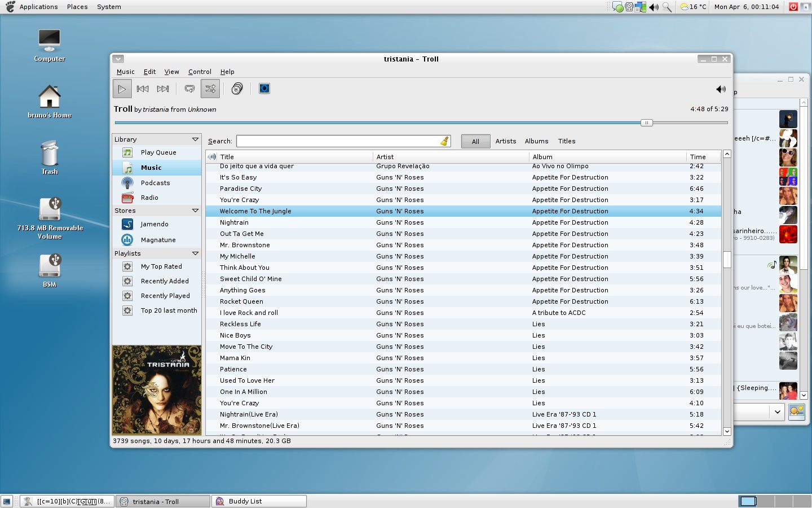This screenshot has height=508, width=812.
Task: Sort songs by Time column
Action: [703, 157]
